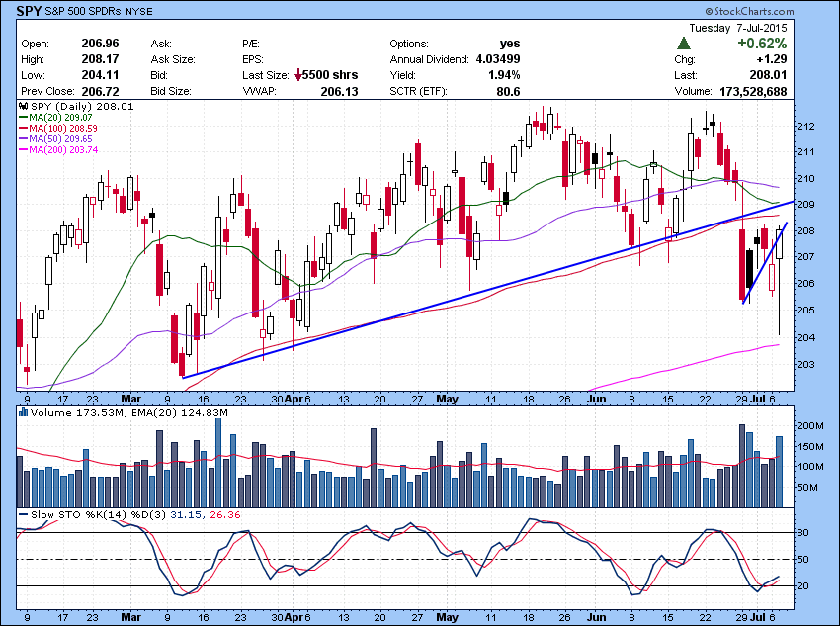Screen dimensions: 840x626
Task: Click the red down-arrow beside Last Size
Action: [x=298, y=75]
